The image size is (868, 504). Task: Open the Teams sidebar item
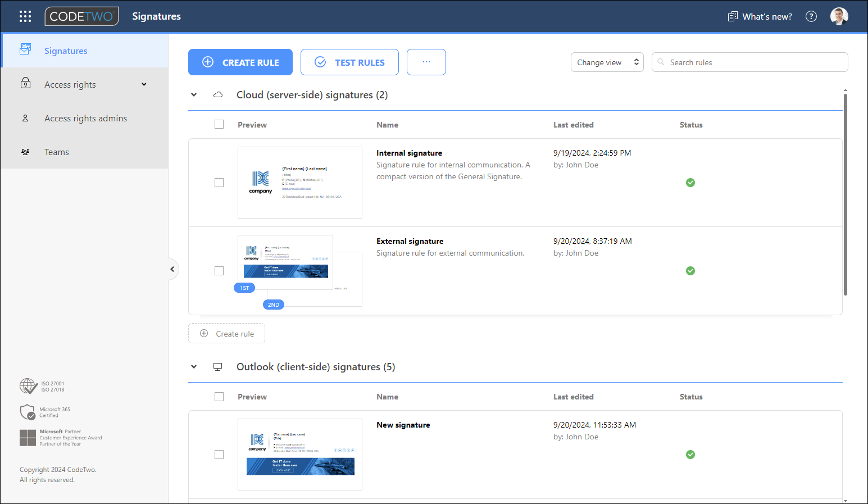(84, 152)
